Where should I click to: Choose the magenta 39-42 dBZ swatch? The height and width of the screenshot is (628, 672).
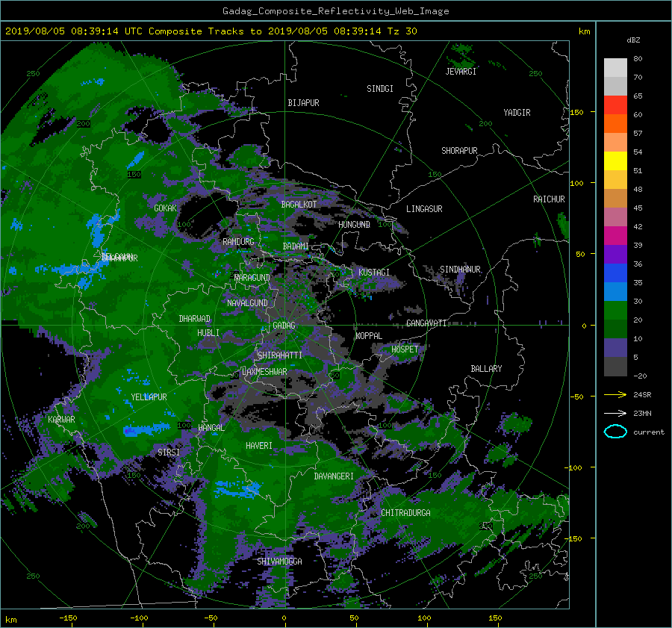615,236
